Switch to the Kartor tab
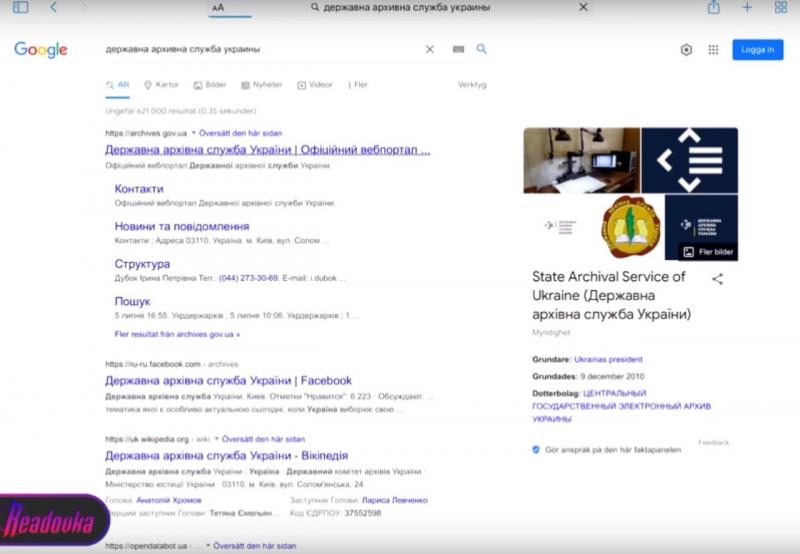 coord(161,85)
